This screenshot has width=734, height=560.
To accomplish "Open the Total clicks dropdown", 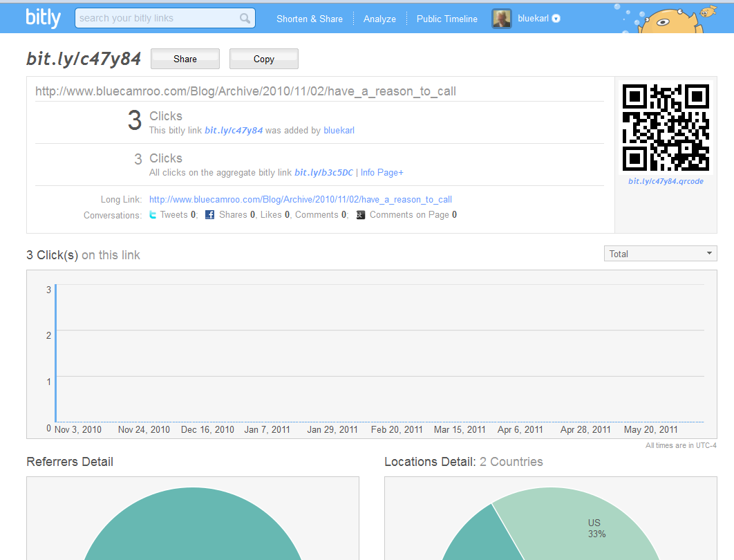I will point(660,254).
